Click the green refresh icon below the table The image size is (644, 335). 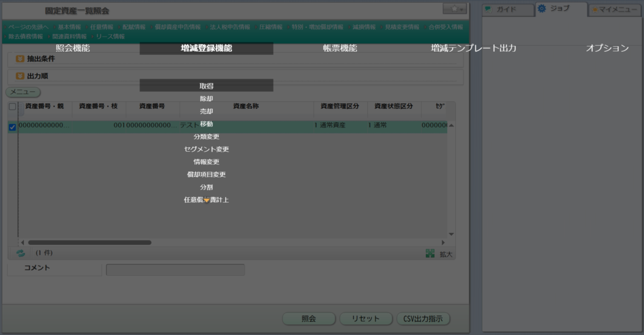click(21, 253)
